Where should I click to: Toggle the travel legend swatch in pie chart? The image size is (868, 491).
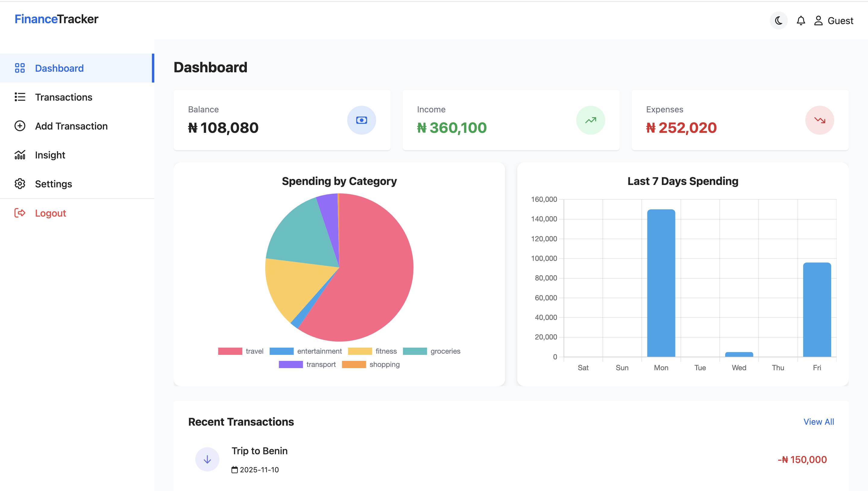(230, 351)
